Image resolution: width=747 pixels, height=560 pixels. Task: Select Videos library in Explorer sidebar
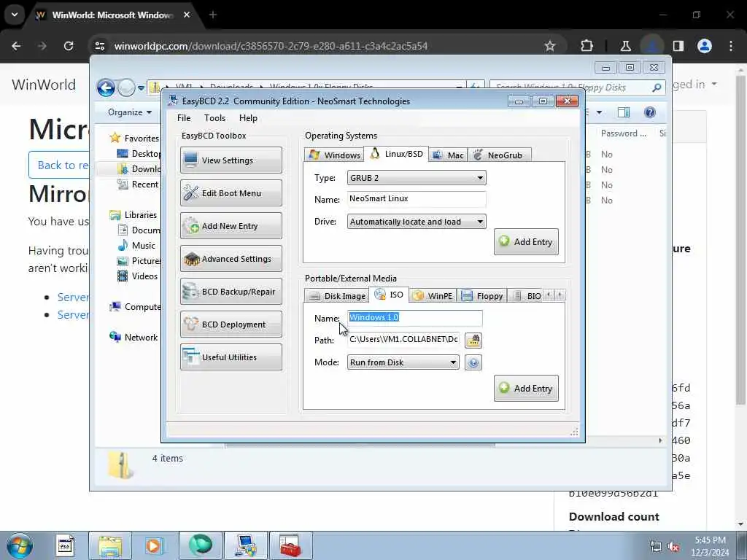(x=138, y=276)
